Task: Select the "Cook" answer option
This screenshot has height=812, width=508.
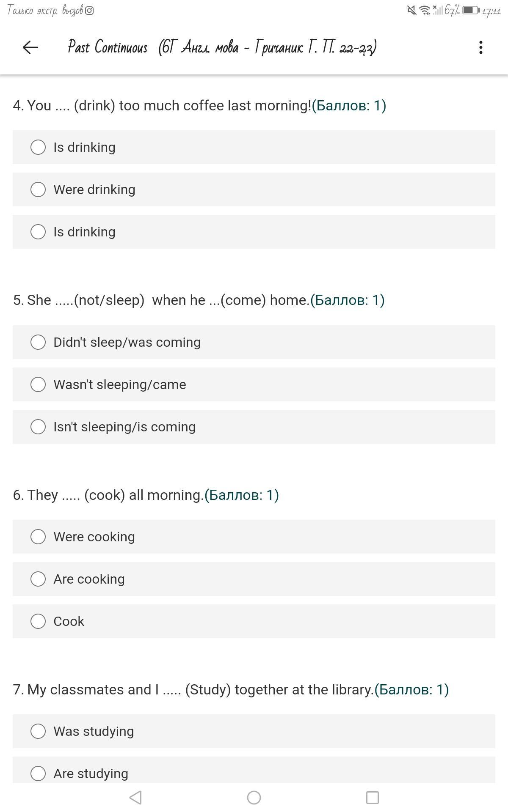Action: pyautogui.click(x=38, y=621)
